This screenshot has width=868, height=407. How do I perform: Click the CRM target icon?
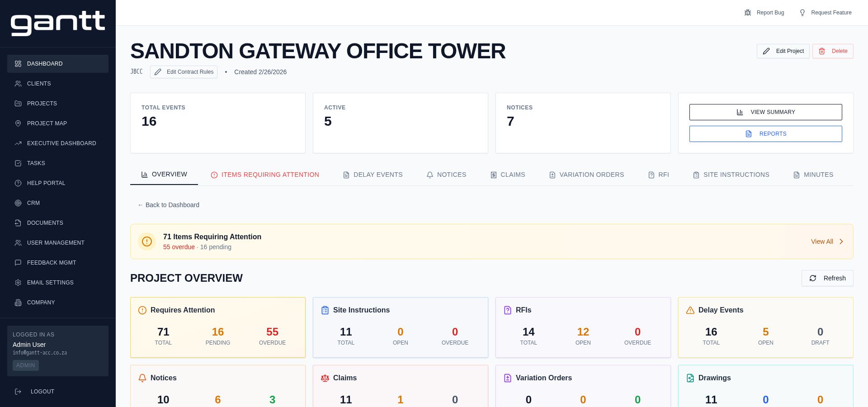[18, 203]
